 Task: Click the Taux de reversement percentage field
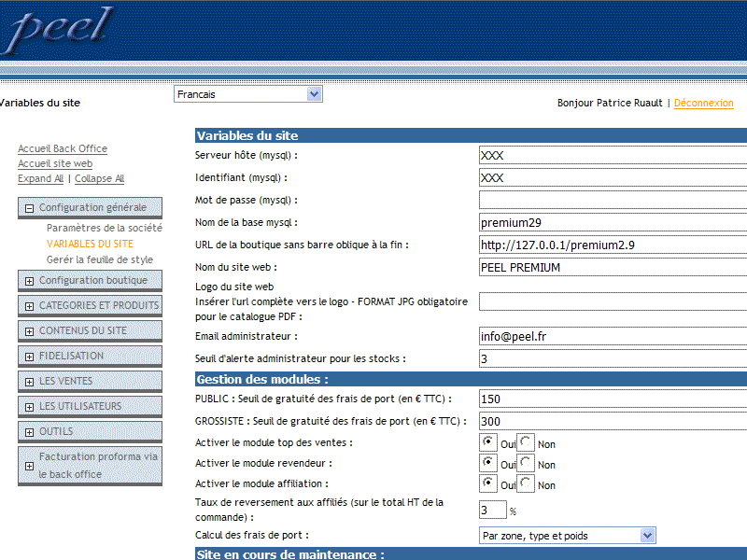[x=493, y=510]
